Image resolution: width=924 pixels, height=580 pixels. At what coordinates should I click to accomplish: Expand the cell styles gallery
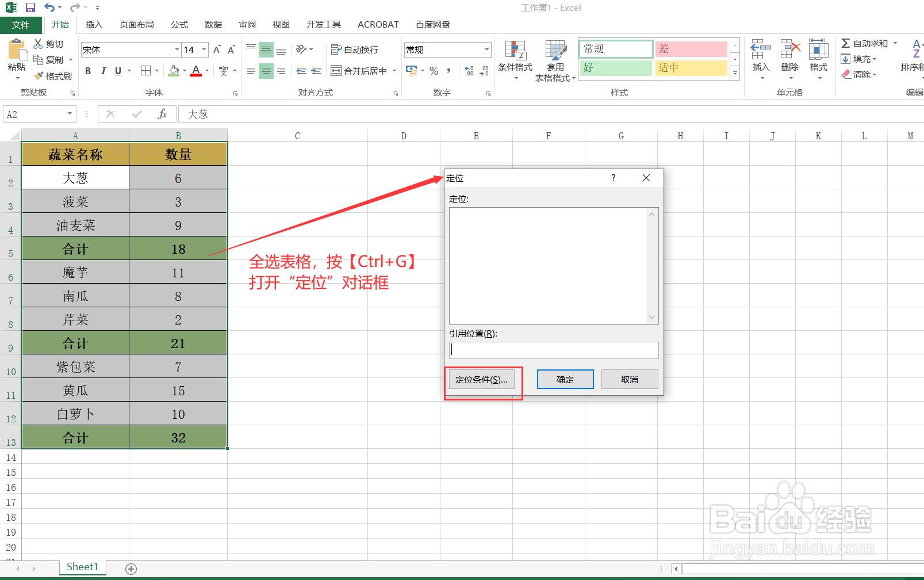[735, 74]
